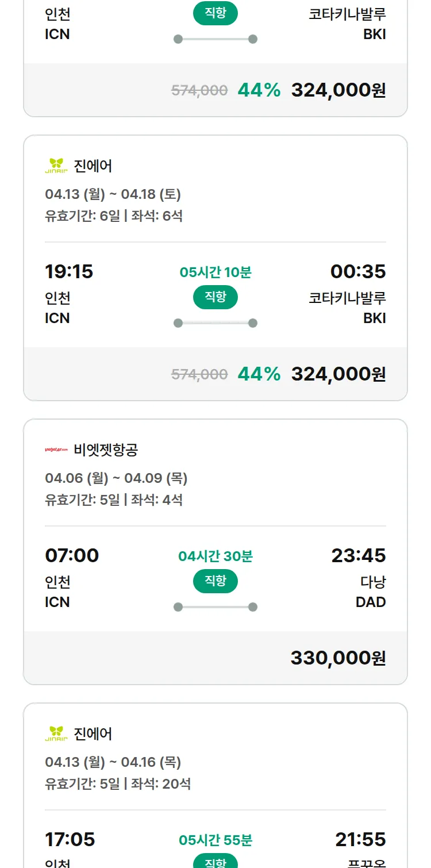Screen dimensions: 431x868
Task: Tap the 직항 badge on the topmost card
Action: tap(215, 13)
